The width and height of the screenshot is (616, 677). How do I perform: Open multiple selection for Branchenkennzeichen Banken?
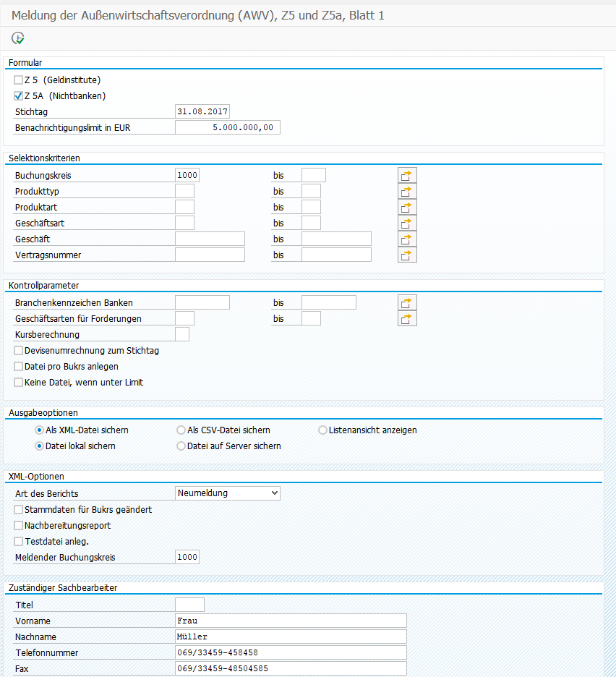407,303
